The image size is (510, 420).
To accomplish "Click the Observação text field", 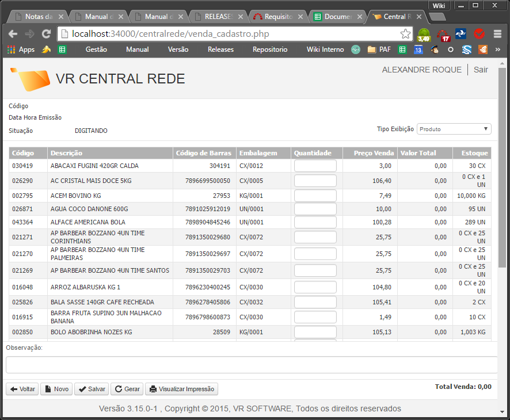I will coord(252,365).
